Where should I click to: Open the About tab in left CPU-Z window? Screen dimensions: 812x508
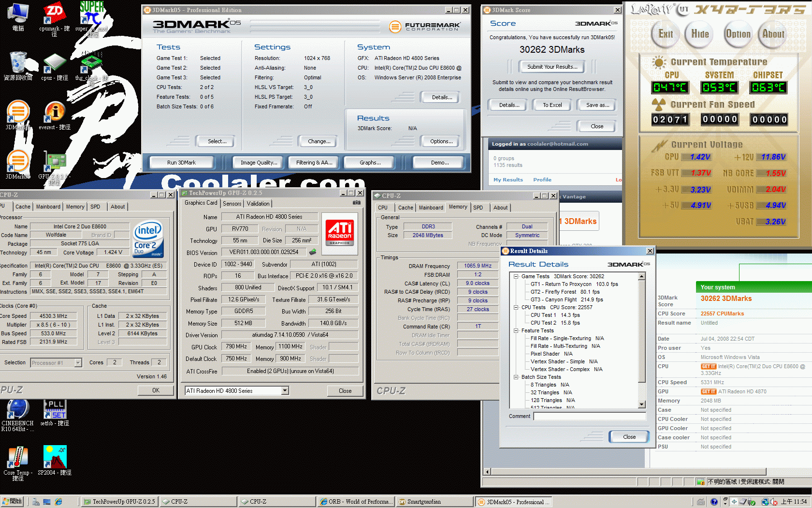pyautogui.click(x=117, y=207)
